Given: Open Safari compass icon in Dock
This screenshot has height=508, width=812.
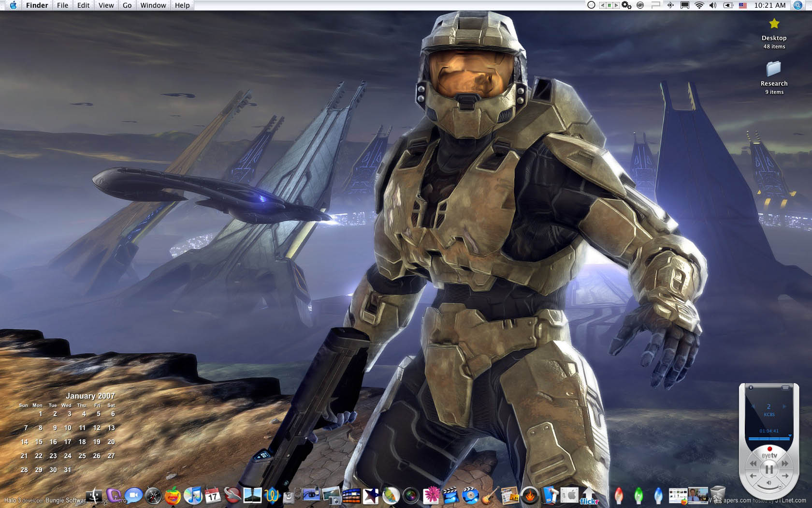Looking at the screenshot, I should coord(153,496).
